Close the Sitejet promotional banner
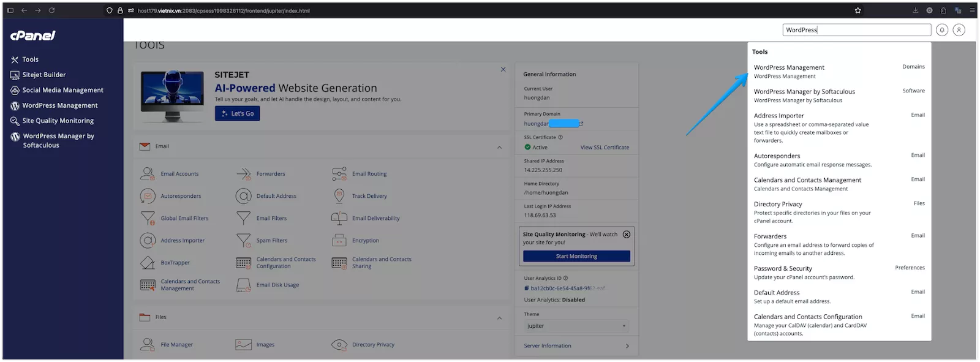 coord(503,70)
